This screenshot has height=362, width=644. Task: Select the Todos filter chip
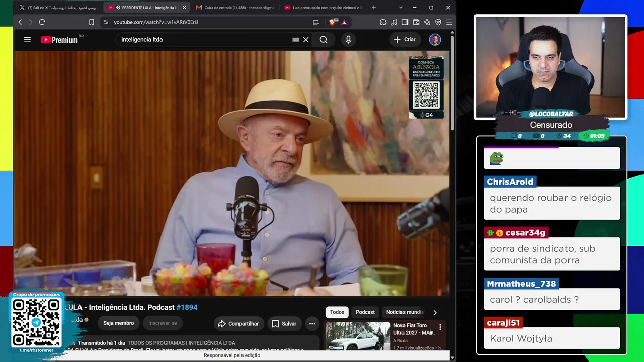(337, 312)
